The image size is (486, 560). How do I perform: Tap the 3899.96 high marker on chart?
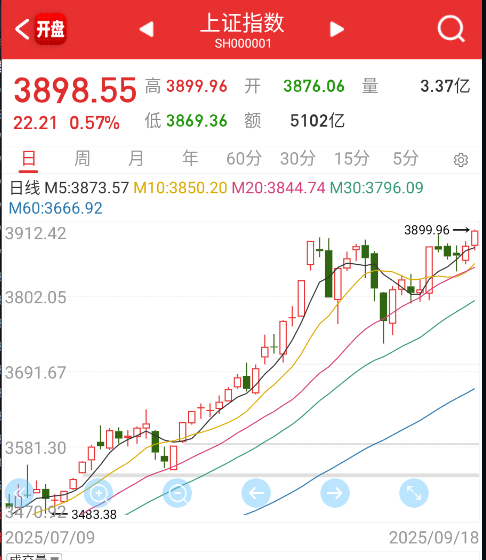coord(427,230)
